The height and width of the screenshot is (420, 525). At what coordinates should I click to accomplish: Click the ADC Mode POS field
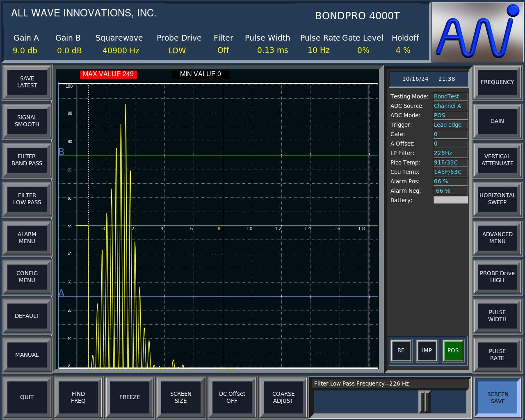tap(450, 115)
